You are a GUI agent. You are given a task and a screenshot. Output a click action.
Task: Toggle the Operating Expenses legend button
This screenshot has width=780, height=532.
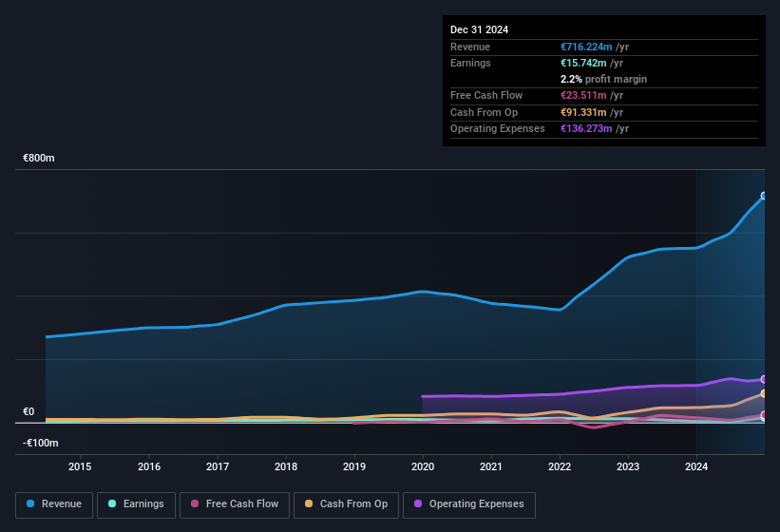coord(469,504)
